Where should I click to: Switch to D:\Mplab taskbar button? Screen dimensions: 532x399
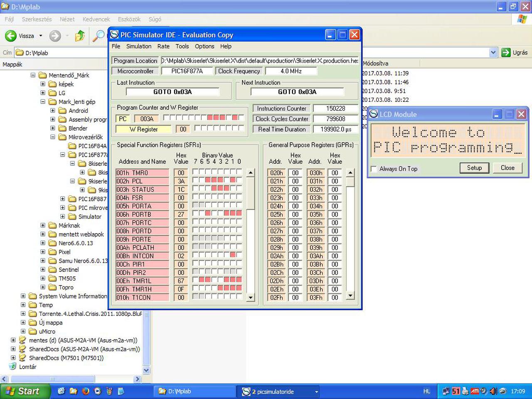(195, 391)
